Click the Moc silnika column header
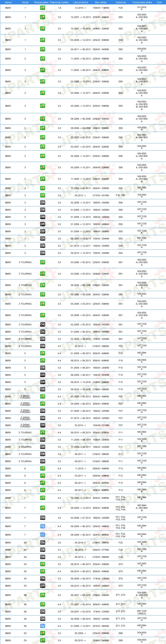Screen dimensions: 166x644 (101, 2)
